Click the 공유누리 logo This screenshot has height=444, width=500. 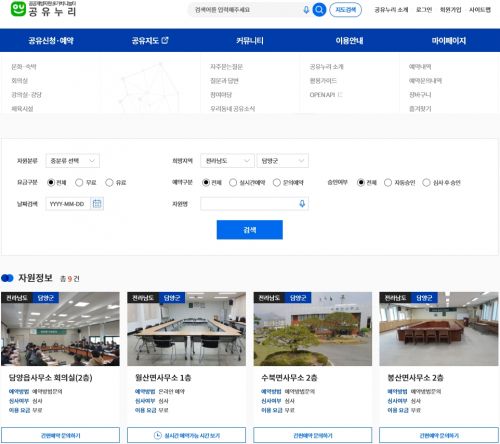click(43, 9)
